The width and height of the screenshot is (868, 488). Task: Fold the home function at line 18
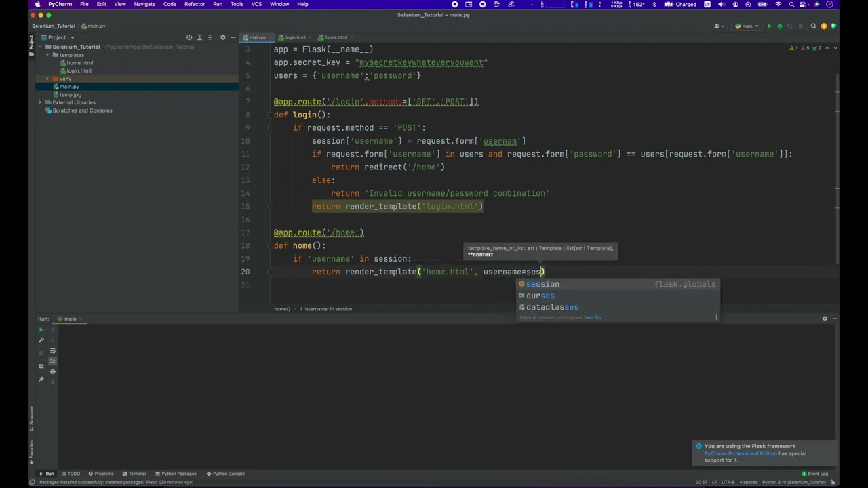[270, 245]
